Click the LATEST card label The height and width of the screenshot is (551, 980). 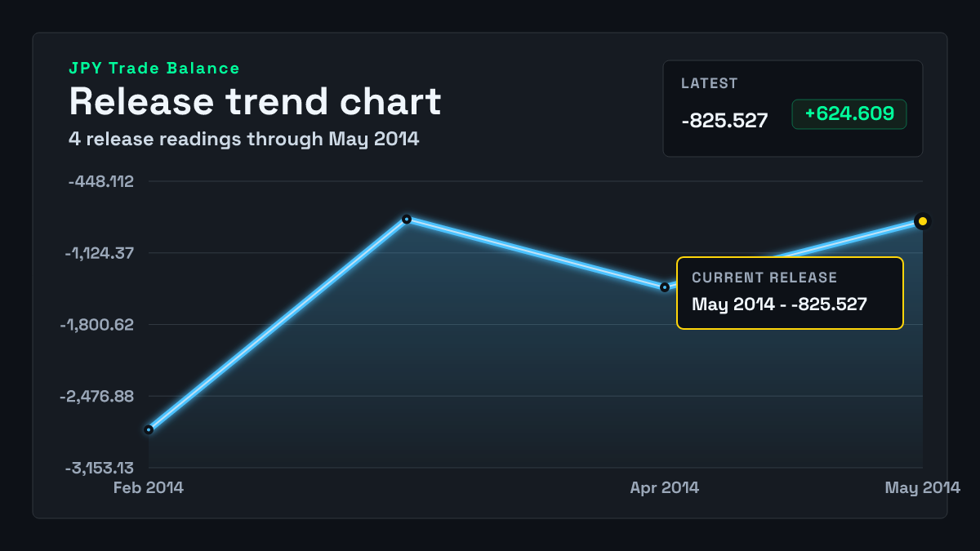point(710,83)
